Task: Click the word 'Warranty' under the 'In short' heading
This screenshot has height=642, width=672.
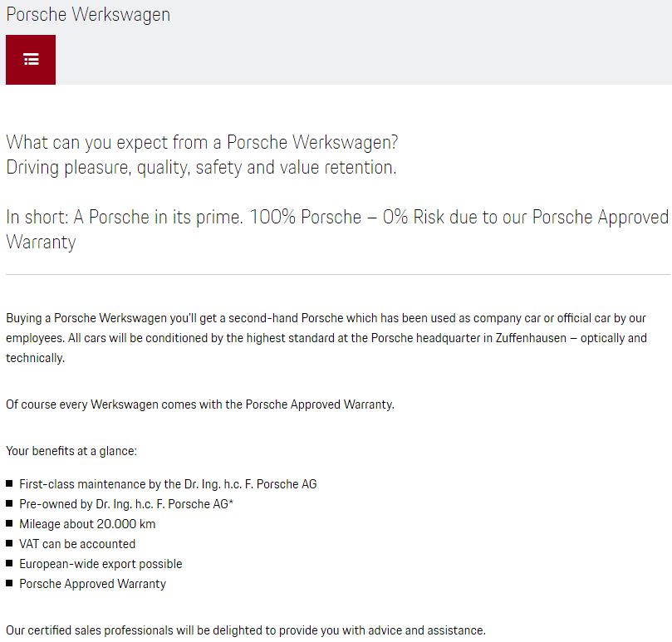Action: click(x=42, y=243)
